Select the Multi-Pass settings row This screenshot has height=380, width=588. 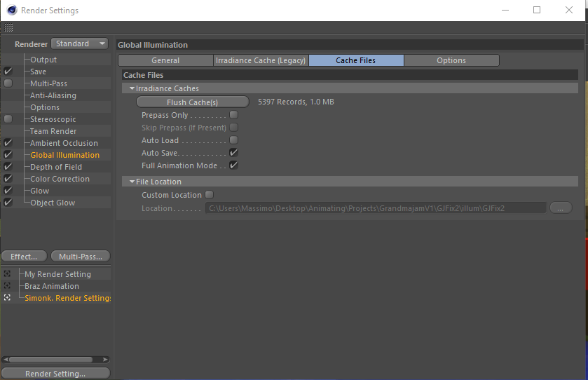49,83
